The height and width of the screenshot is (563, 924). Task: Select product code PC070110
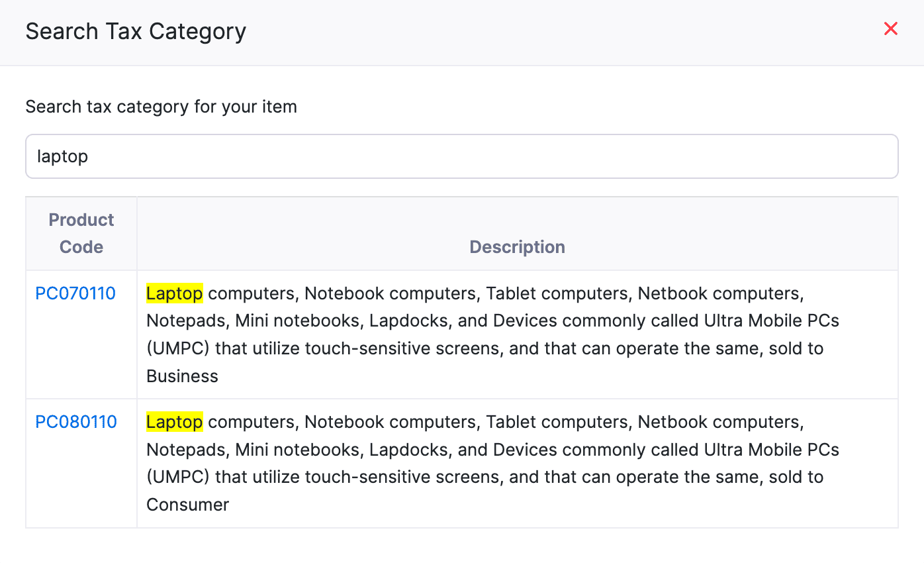coord(75,293)
